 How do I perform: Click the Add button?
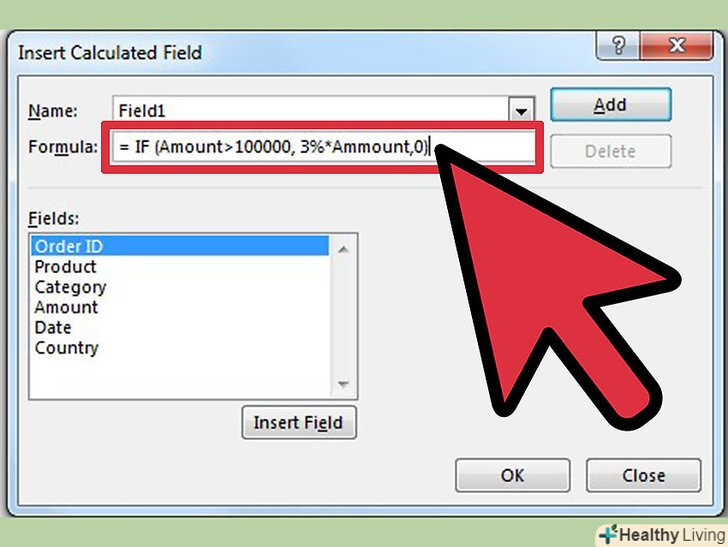(x=611, y=105)
